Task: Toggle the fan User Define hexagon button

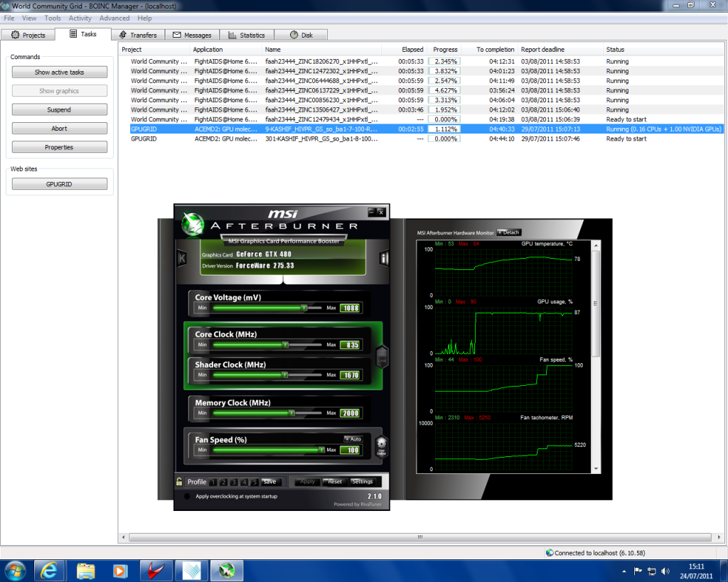Action: 381,446
